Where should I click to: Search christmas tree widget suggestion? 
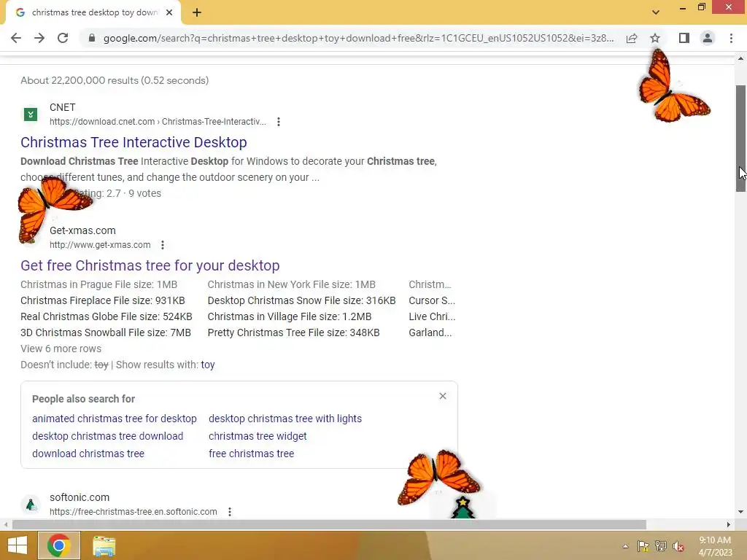tap(258, 436)
